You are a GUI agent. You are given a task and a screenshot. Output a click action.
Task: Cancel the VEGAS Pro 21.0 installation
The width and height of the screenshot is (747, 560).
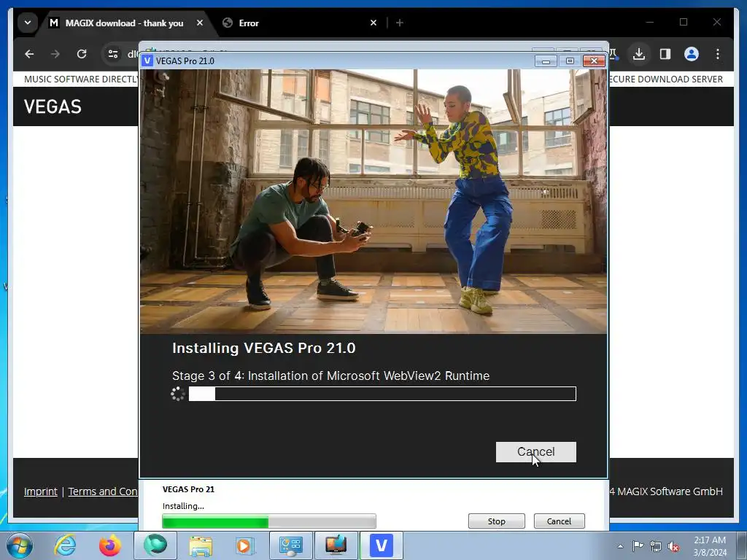tap(535, 451)
